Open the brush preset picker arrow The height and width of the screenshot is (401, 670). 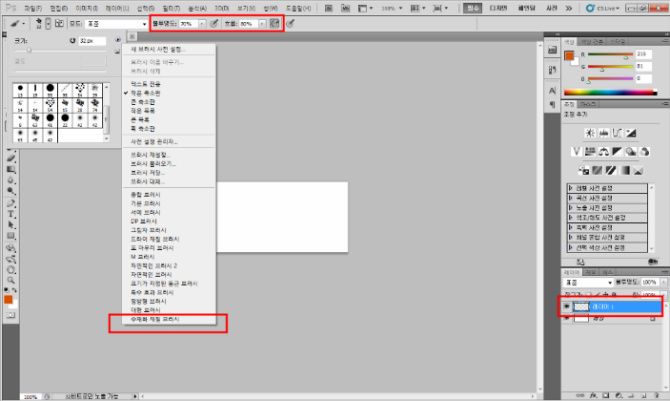click(x=48, y=24)
